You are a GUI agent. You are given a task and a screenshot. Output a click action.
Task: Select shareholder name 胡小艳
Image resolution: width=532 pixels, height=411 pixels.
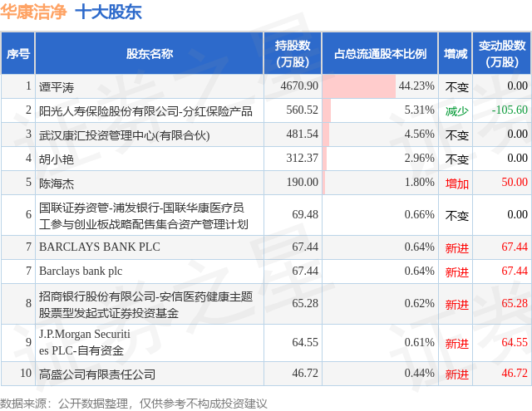57,159
